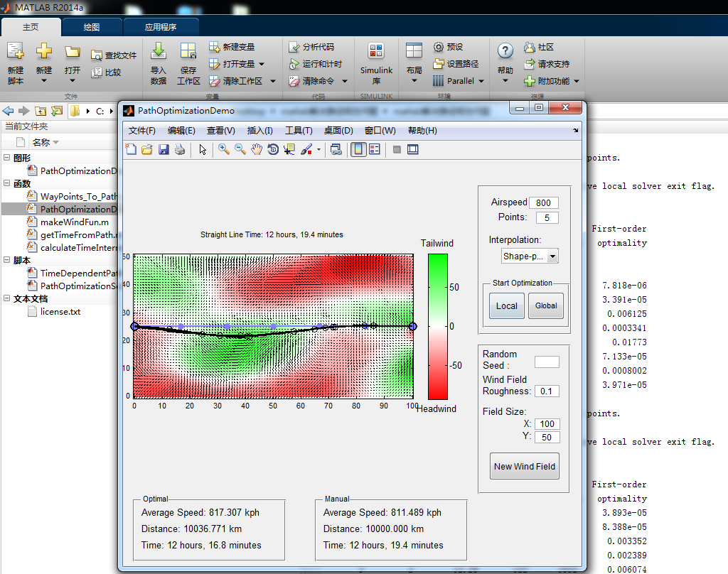Select makeWindFun.m in file list
728x574 pixels.
point(74,222)
